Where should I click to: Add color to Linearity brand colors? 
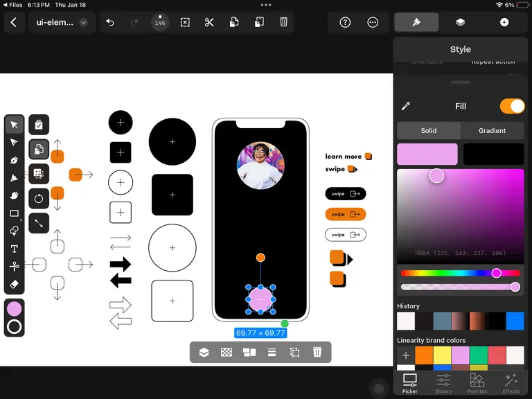tap(406, 355)
